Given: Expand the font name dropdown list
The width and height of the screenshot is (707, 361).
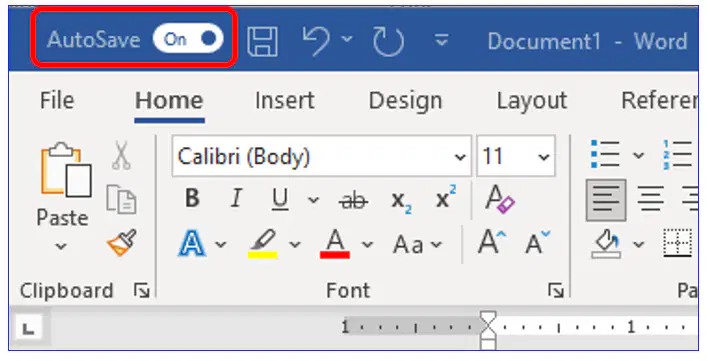Looking at the screenshot, I should coord(460,157).
